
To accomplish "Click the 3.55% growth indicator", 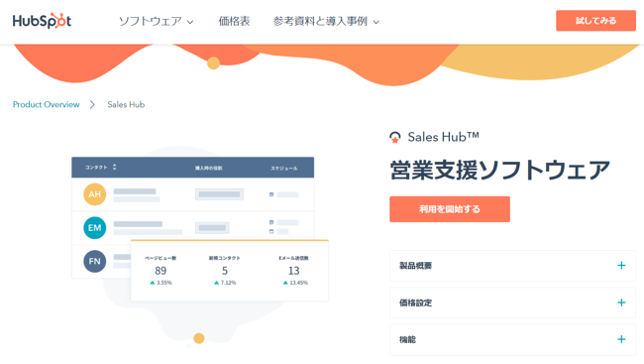I will tap(161, 283).
